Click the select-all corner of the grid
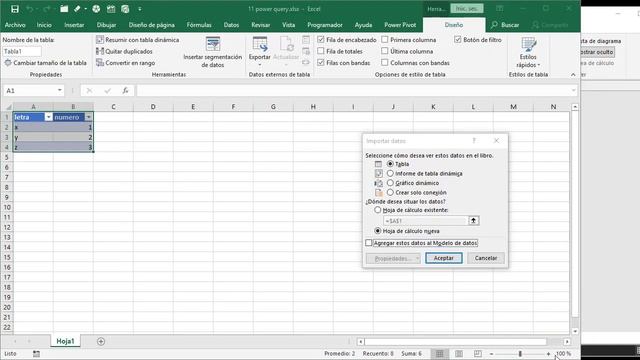The width and height of the screenshot is (640, 360). tap(8, 107)
